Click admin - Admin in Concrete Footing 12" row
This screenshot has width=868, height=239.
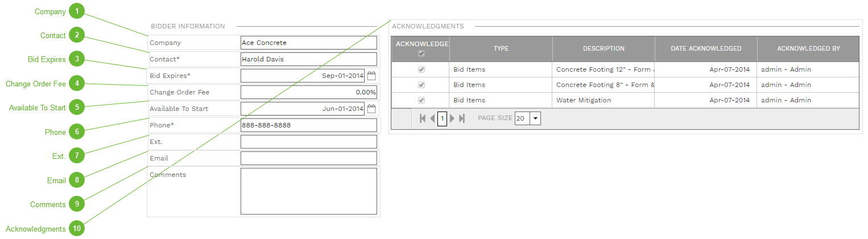(786, 69)
